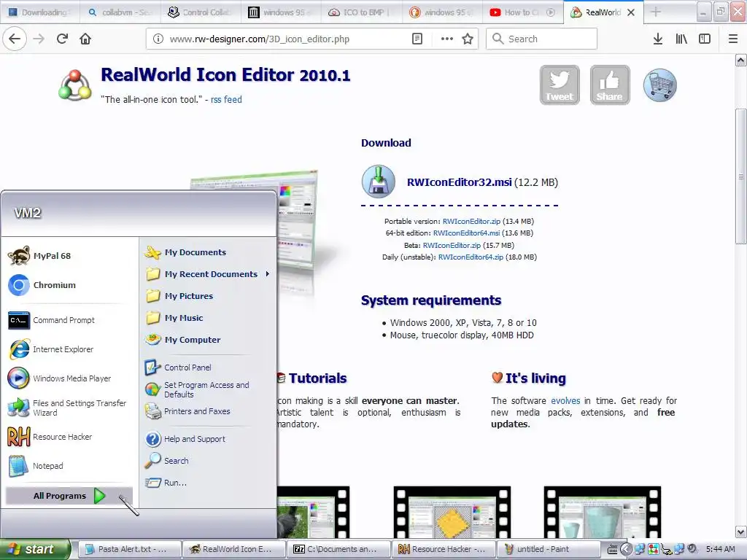
Task: Open the shopping cart icon
Action: (x=659, y=85)
